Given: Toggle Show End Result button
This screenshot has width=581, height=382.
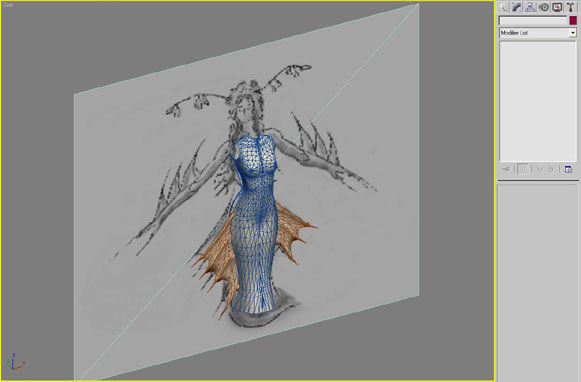Looking at the screenshot, I should pyautogui.click(x=523, y=169).
